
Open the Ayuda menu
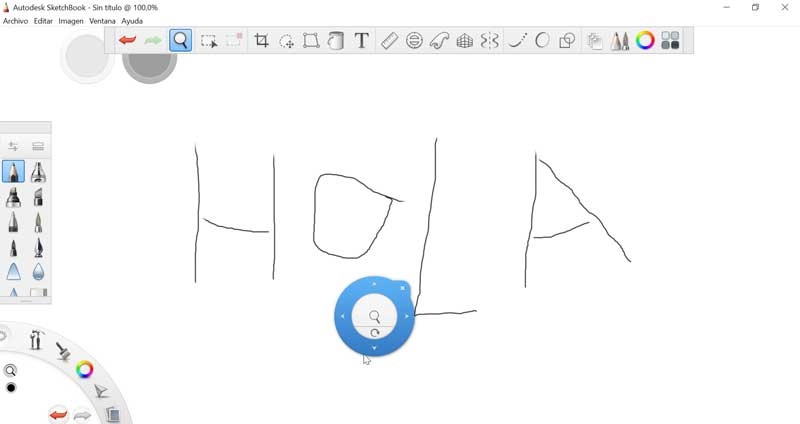pyautogui.click(x=132, y=21)
